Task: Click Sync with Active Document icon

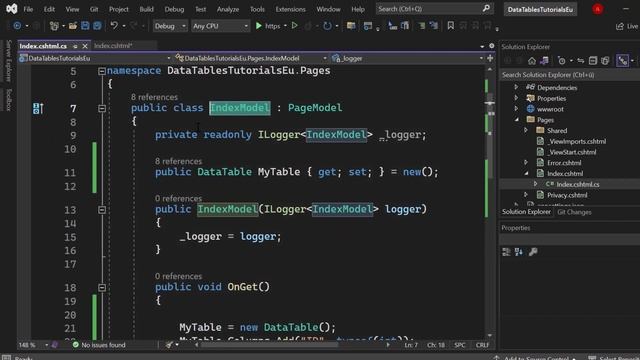Action: (x=580, y=61)
